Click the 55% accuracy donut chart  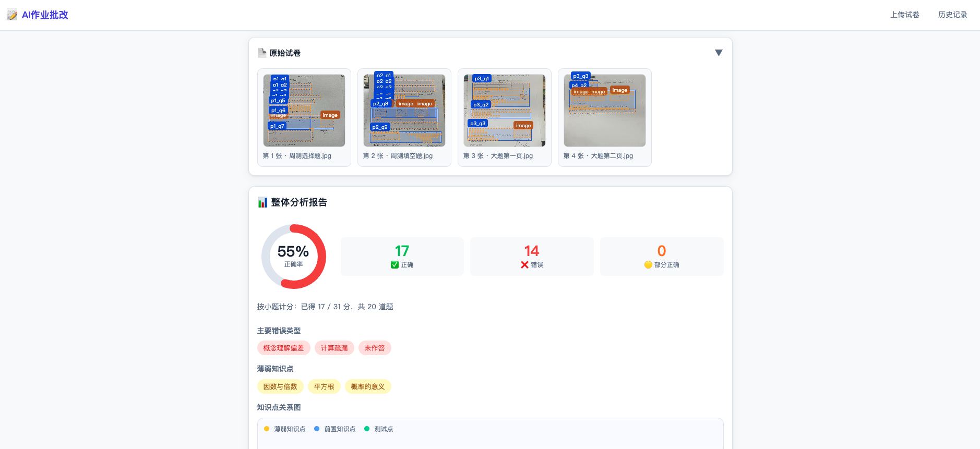pyautogui.click(x=294, y=257)
